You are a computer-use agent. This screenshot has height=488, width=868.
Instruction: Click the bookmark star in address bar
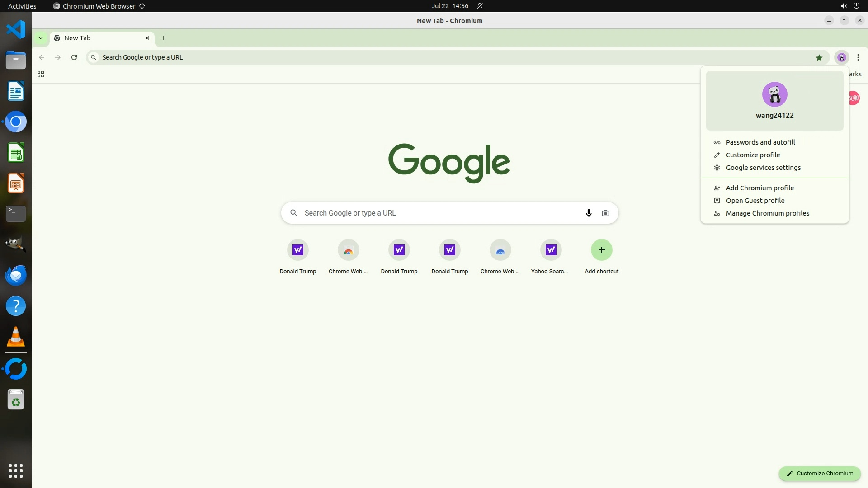[819, 57]
